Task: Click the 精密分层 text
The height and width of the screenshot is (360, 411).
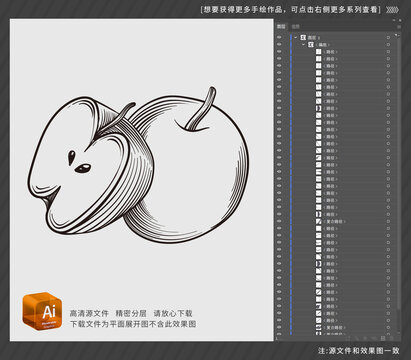Action: click(x=131, y=313)
